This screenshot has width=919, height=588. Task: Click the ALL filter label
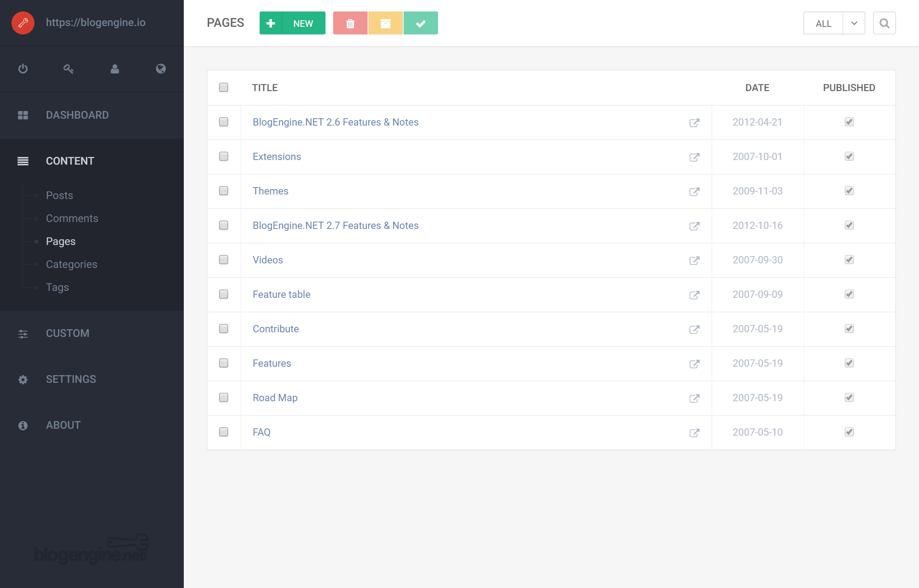823,23
